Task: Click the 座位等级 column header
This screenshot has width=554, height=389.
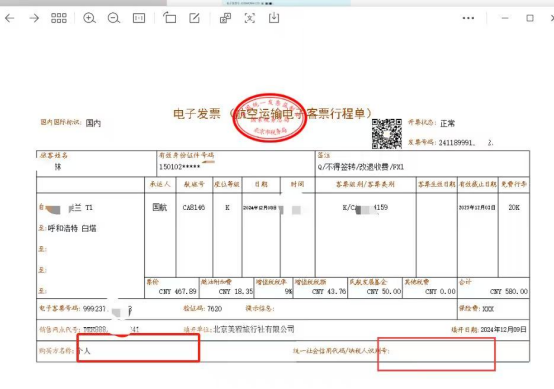Action: [227, 184]
